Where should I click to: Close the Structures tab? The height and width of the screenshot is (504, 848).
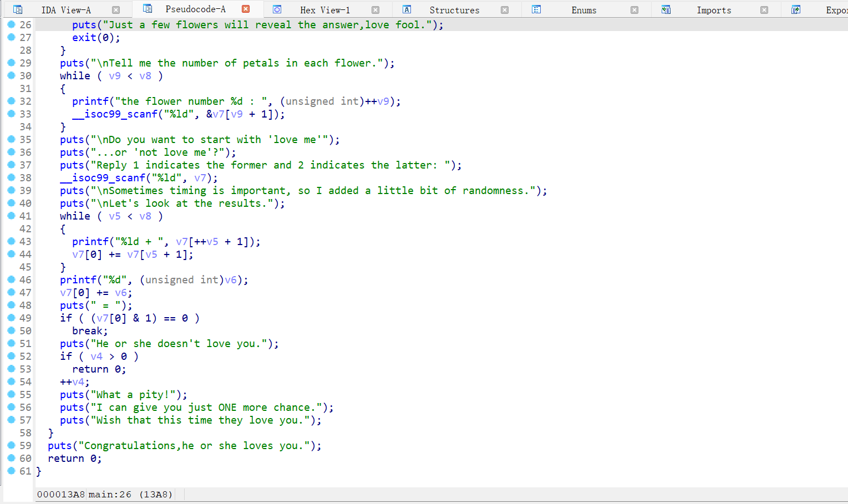505,10
